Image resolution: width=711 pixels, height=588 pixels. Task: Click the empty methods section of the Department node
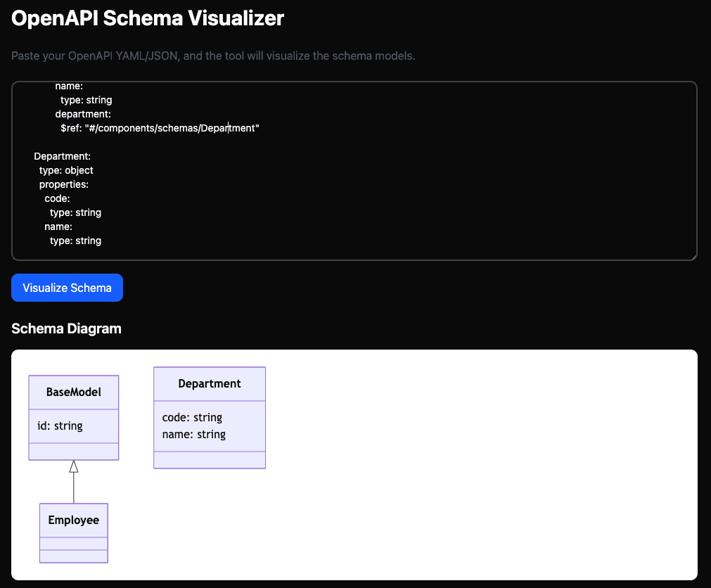coord(209,459)
